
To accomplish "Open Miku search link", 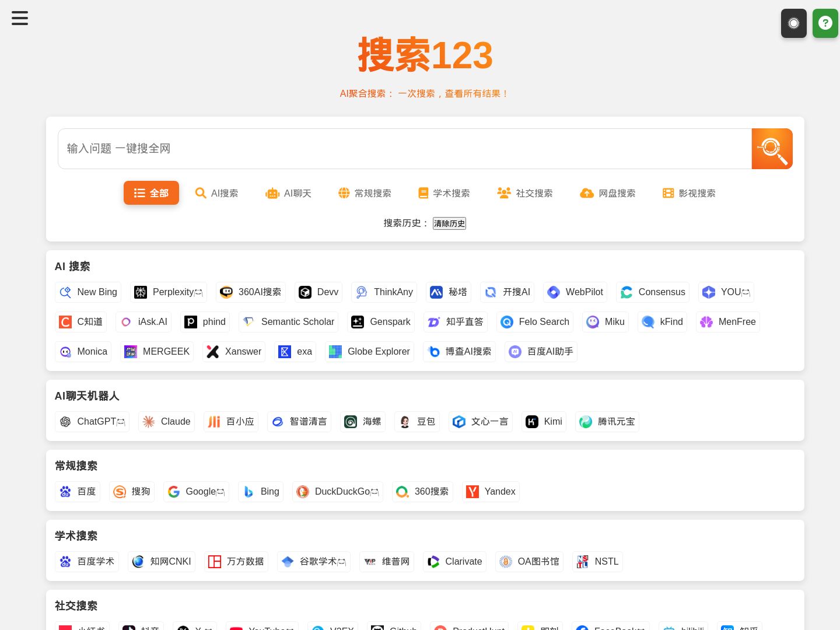I will 605,322.
